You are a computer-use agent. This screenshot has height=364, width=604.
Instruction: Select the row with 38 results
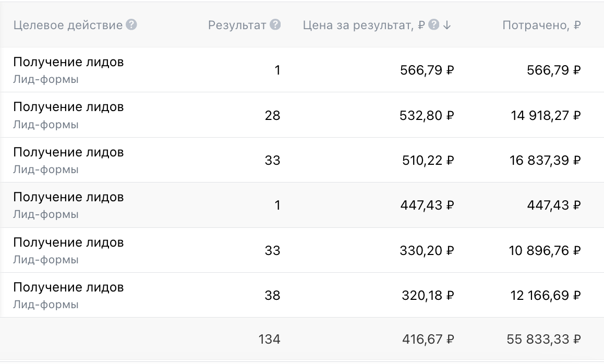click(68, 295)
